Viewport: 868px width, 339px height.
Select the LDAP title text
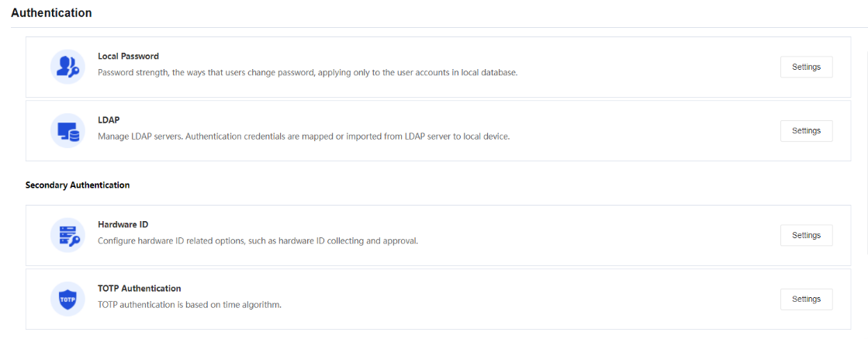(x=109, y=119)
